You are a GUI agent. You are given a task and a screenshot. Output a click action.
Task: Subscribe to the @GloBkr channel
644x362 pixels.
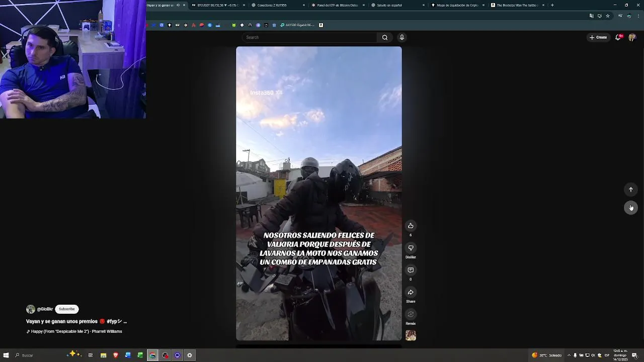66,309
